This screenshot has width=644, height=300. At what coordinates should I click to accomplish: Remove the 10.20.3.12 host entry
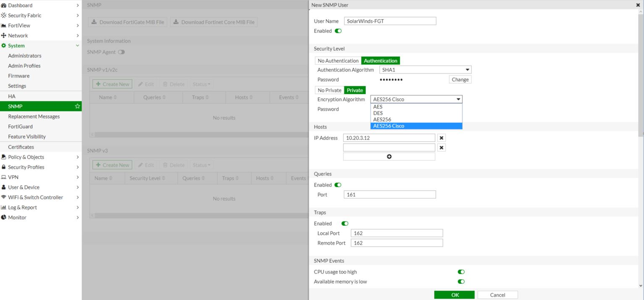(442, 138)
